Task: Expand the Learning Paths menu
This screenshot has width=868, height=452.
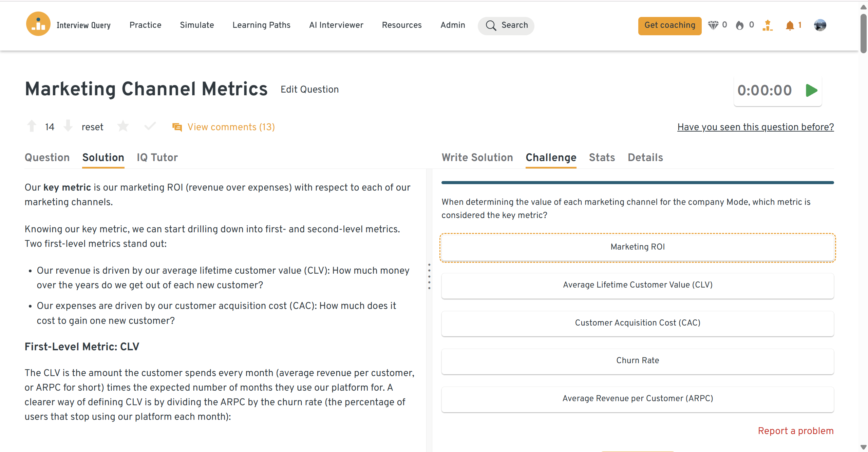Action: point(261,25)
